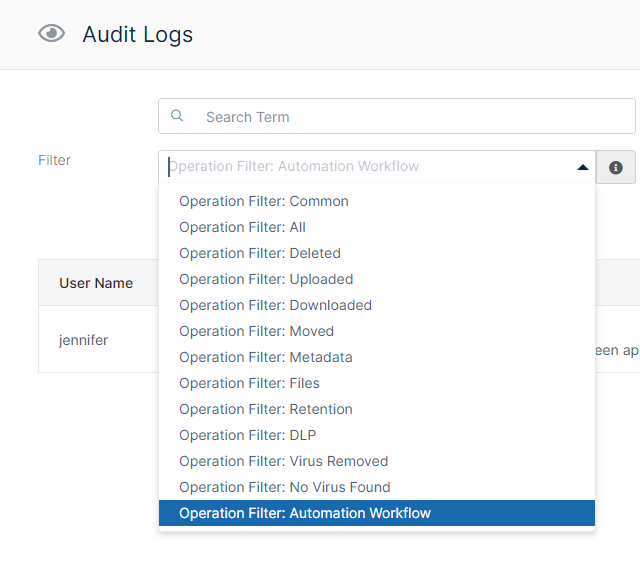
Task: Choose the Uploaded operation filter
Action: point(266,279)
